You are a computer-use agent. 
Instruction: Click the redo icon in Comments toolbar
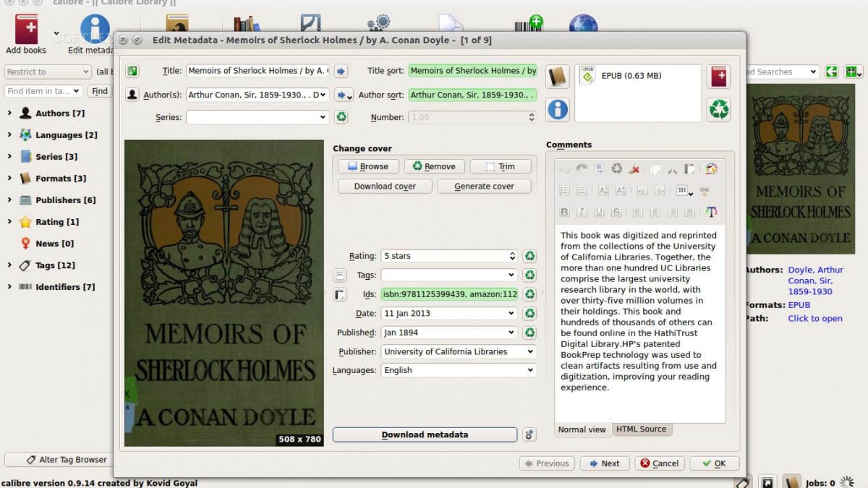[x=582, y=169]
